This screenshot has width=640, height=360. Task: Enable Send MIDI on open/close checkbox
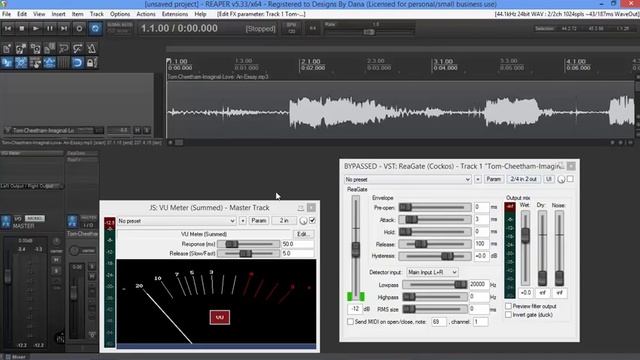(x=350, y=322)
